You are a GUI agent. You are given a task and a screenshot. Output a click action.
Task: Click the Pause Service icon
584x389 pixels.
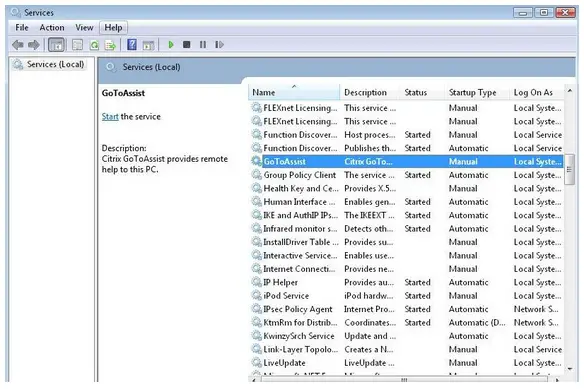(x=203, y=45)
